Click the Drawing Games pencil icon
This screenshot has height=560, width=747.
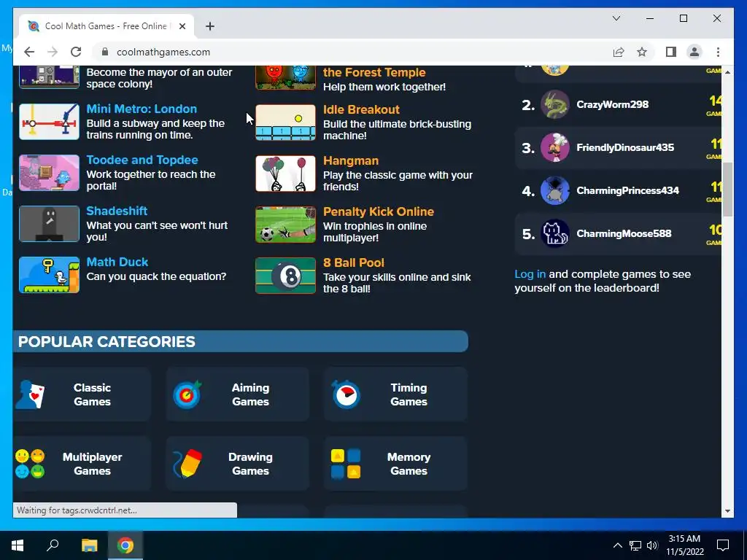187,463
